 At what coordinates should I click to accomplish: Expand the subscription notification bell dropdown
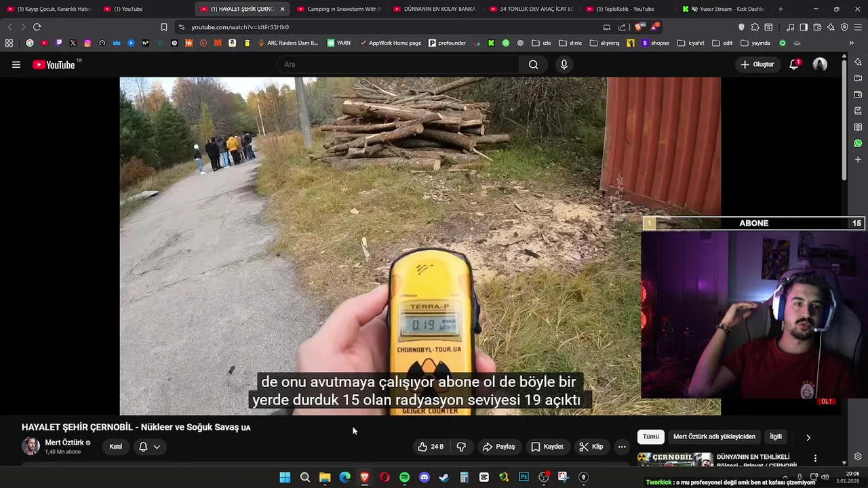(x=150, y=447)
